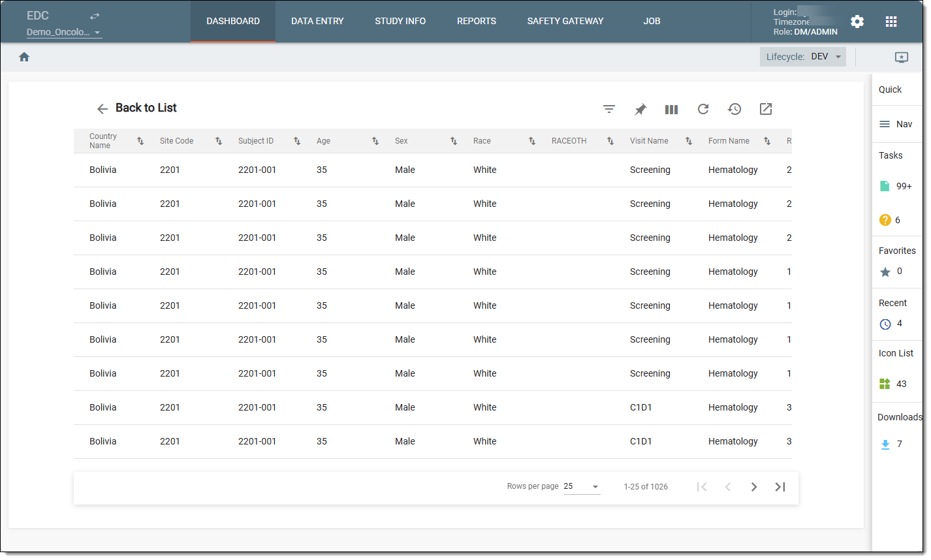
Task: Click the pin icon above the table
Action: [640, 109]
